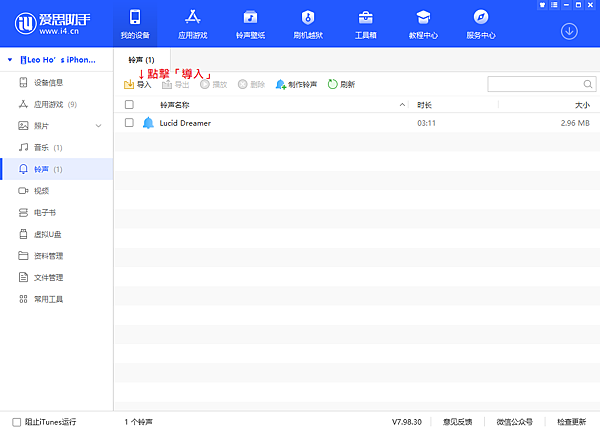Select 照片 in the sidebar
This screenshot has width=600, height=430.
[x=56, y=125]
